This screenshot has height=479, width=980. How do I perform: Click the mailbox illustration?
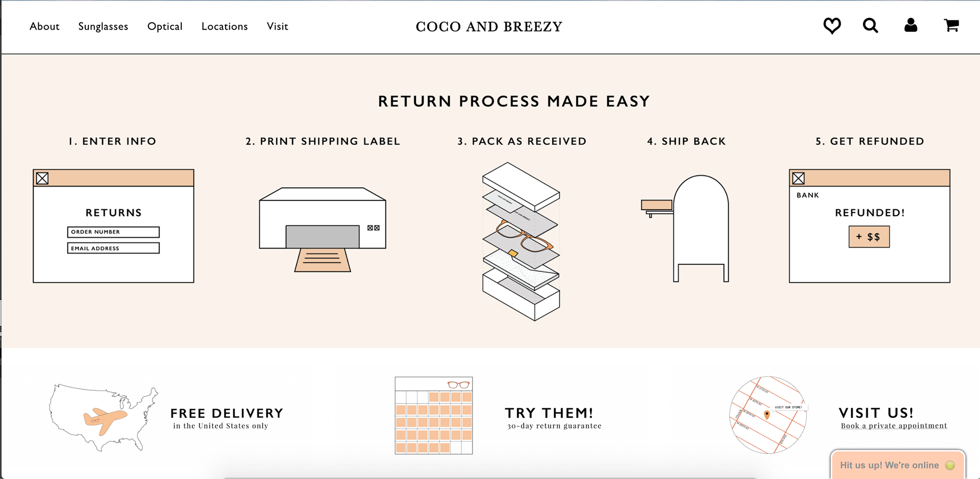coord(685,228)
